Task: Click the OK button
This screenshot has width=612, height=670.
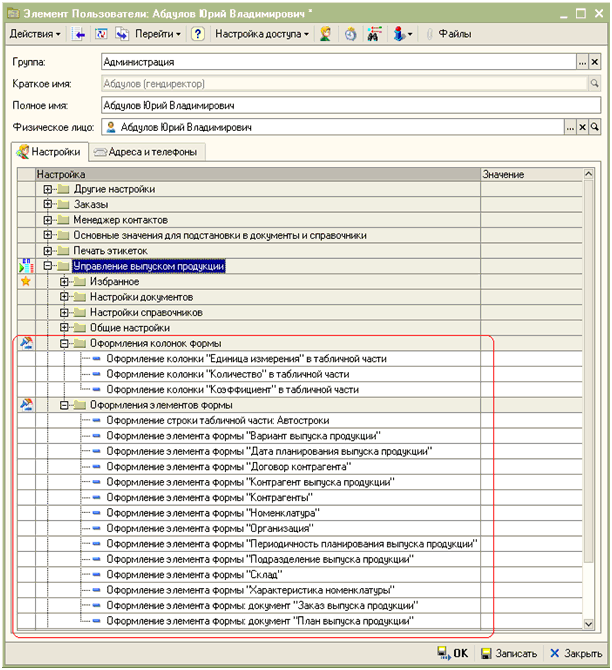Action: click(x=453, y=653)
